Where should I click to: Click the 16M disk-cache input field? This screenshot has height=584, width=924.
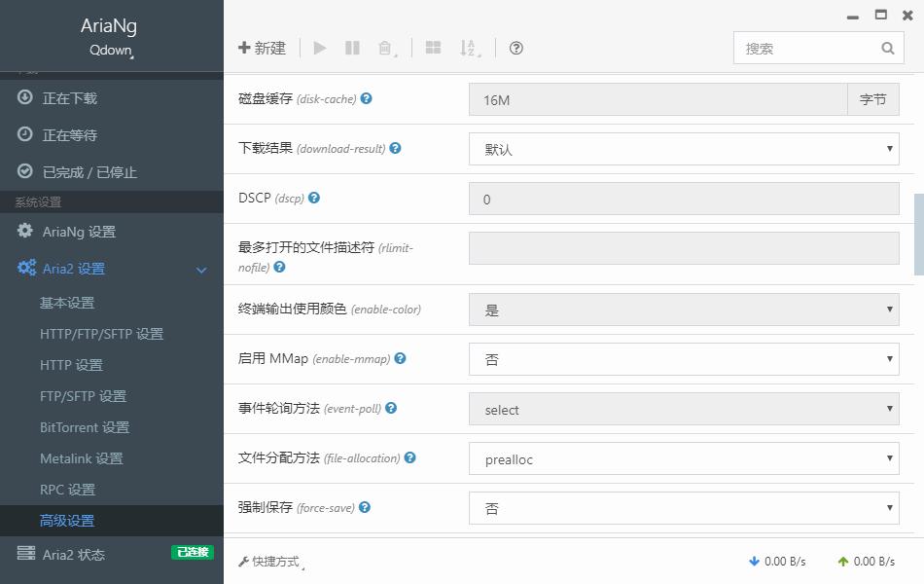click(x=657, y=99)
